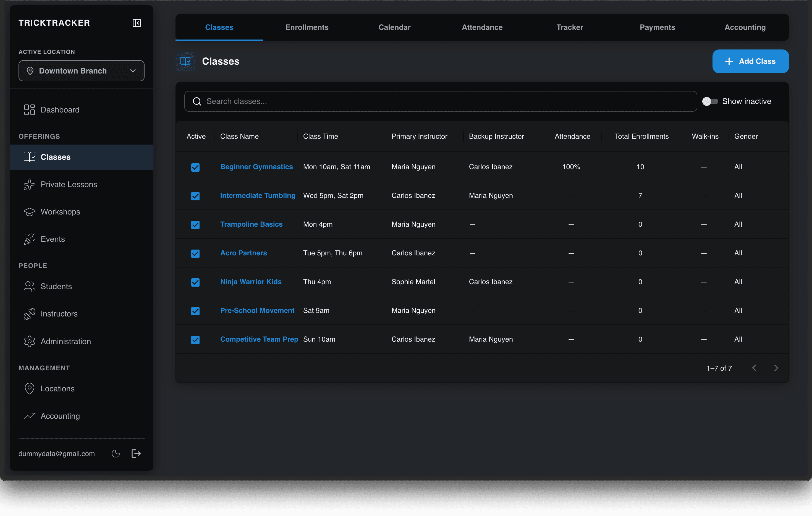
Task: Click the Administration gear icon
Action: pos(29,341)
